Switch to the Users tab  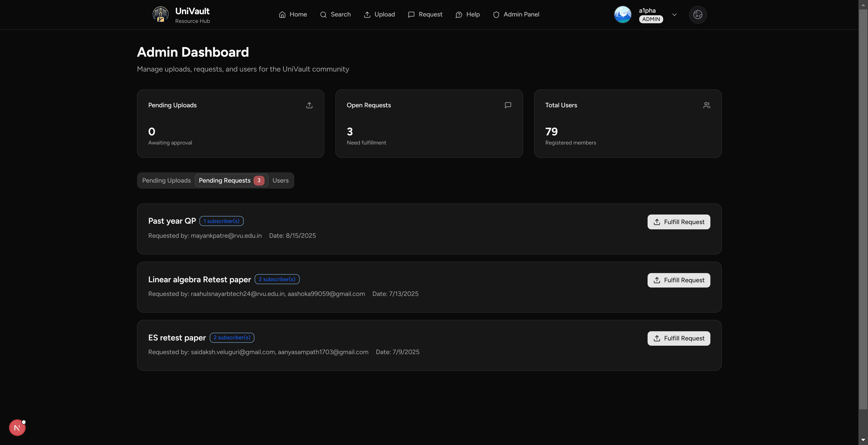pos(280,180)
